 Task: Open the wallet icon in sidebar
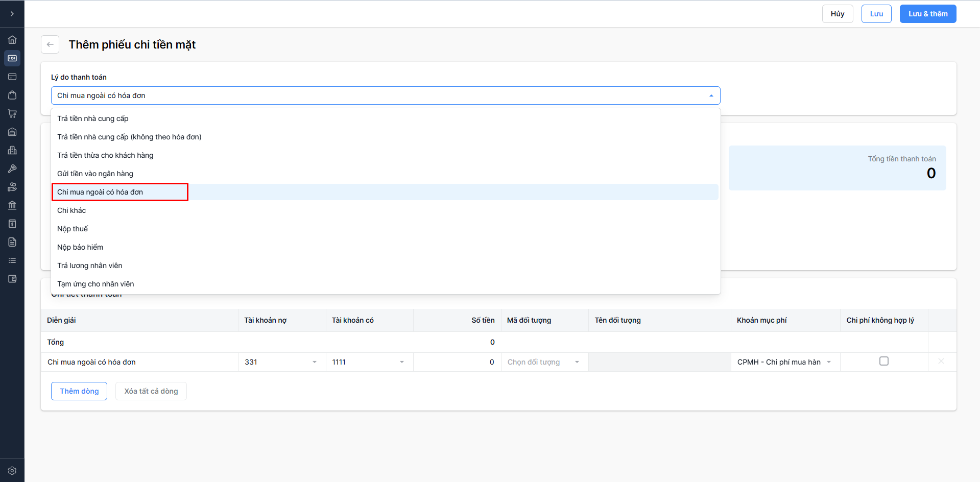(12, 279)
